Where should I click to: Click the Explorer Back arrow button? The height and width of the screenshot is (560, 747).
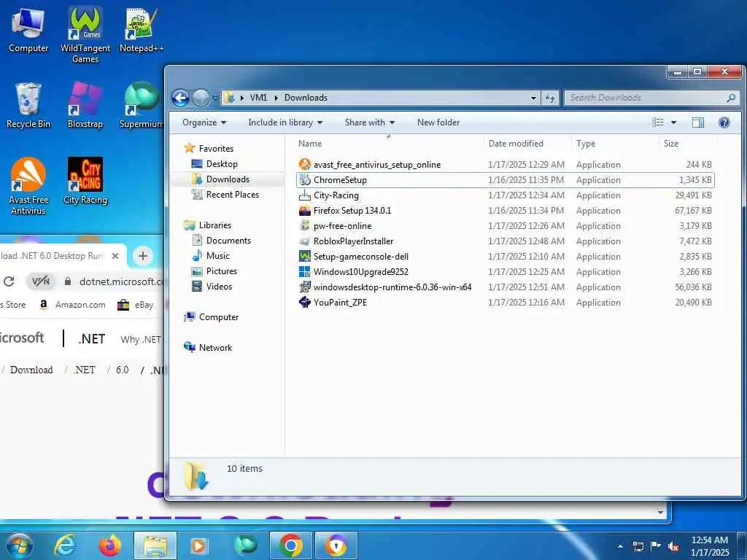(x=181, y=98)
